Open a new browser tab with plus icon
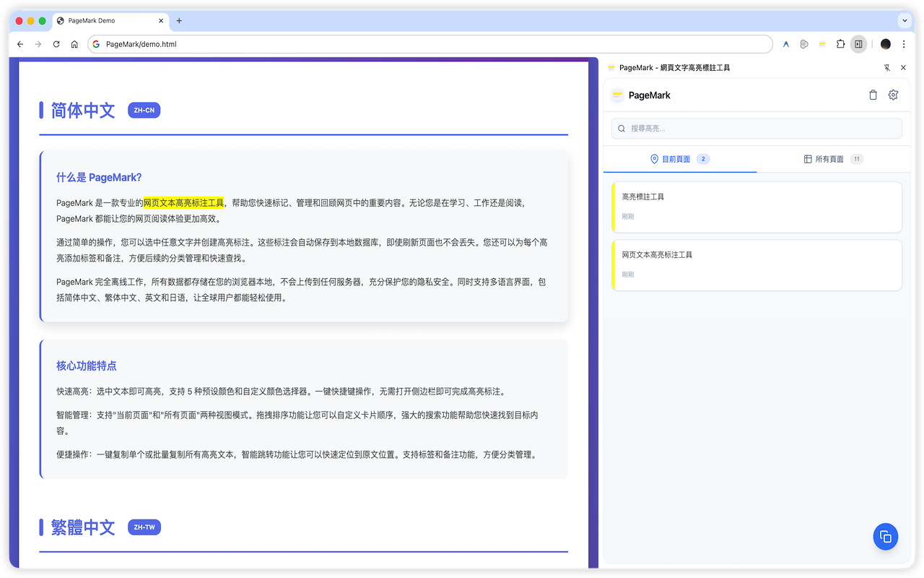Image resolution: width=924 pixels, height=578 pixels. point(179,21)
